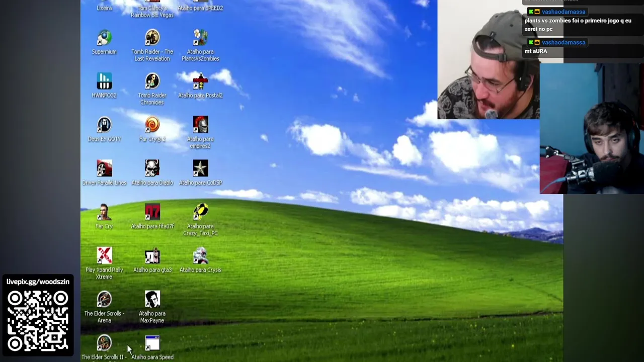Launch Atalho para gta3 shortcut
This screenshot has width=644, height=362.
152,261
